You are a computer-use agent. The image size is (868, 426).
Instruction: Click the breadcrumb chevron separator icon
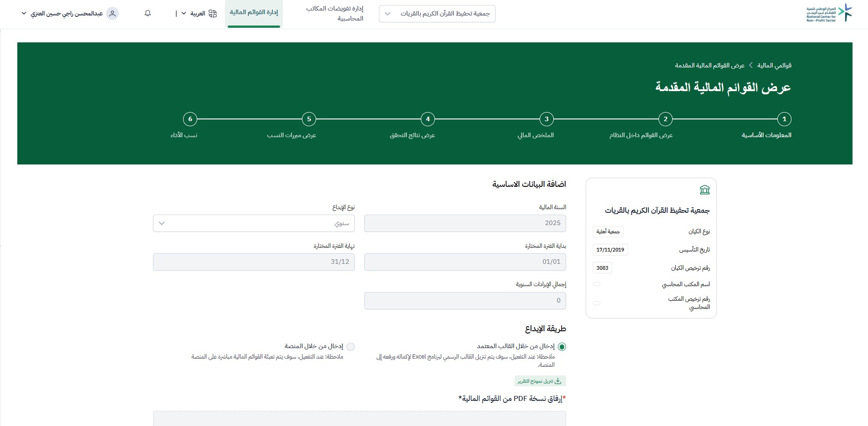[x=751, y=66]
